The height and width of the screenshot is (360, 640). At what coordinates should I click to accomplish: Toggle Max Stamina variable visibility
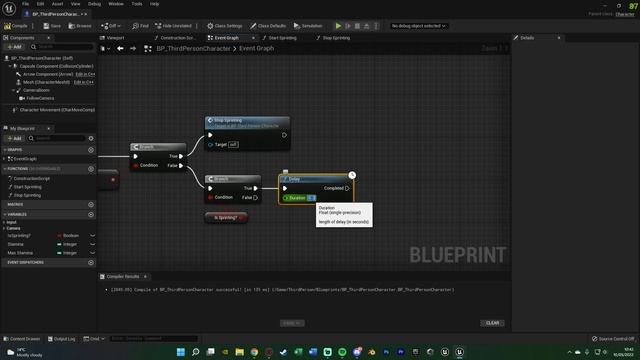(x=92, y=253)
